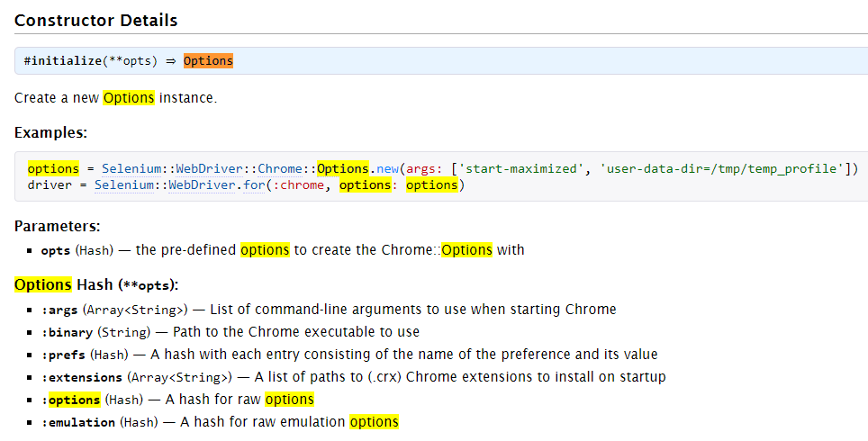This screenshot has width=868, height=441.
Task: Click the WebDriver link before .for
Action: [x=202, y=184]
